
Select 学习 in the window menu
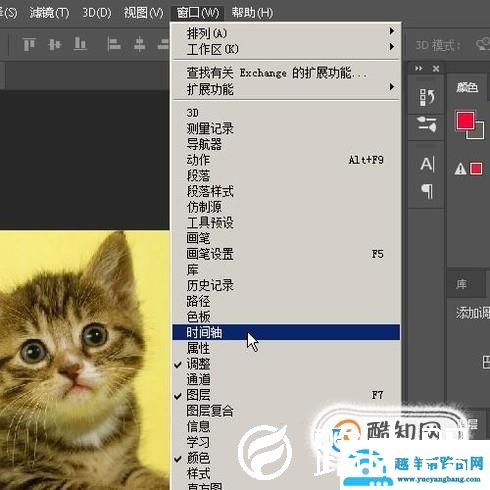click(286, 442)
